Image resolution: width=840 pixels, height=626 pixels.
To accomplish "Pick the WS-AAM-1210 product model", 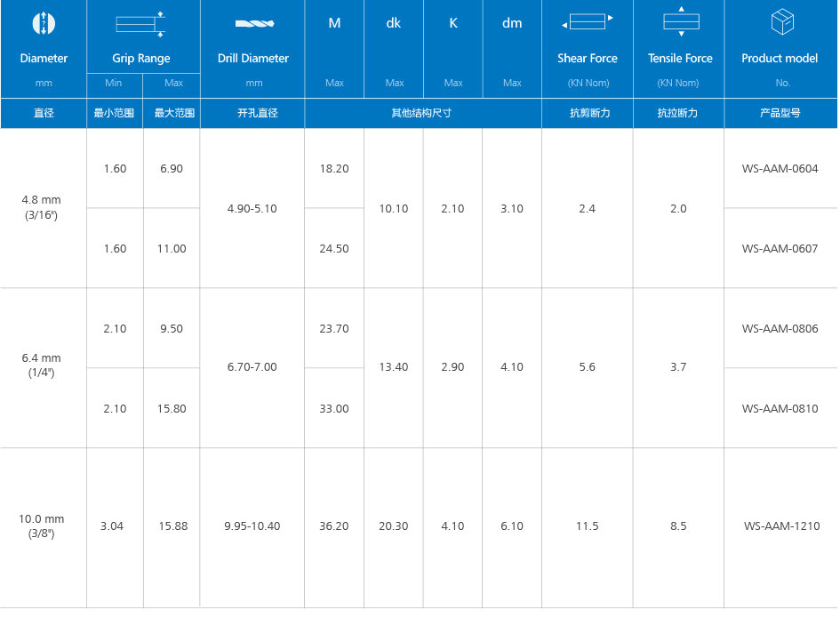I will click(x=780, y=526).
